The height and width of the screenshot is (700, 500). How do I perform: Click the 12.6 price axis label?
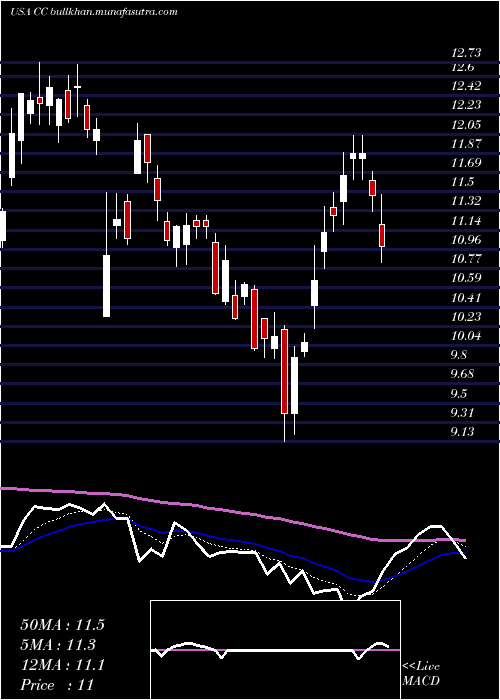click(462, 67)
